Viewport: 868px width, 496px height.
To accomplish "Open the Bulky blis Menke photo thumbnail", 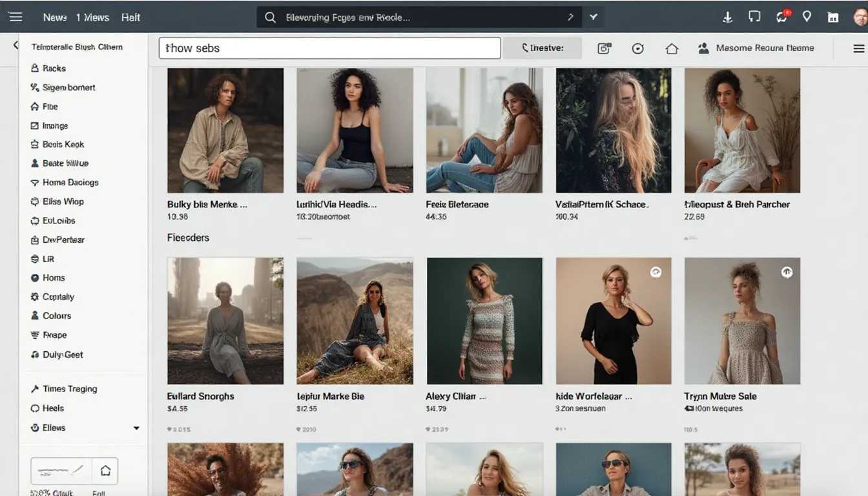I will click(225, 130).
